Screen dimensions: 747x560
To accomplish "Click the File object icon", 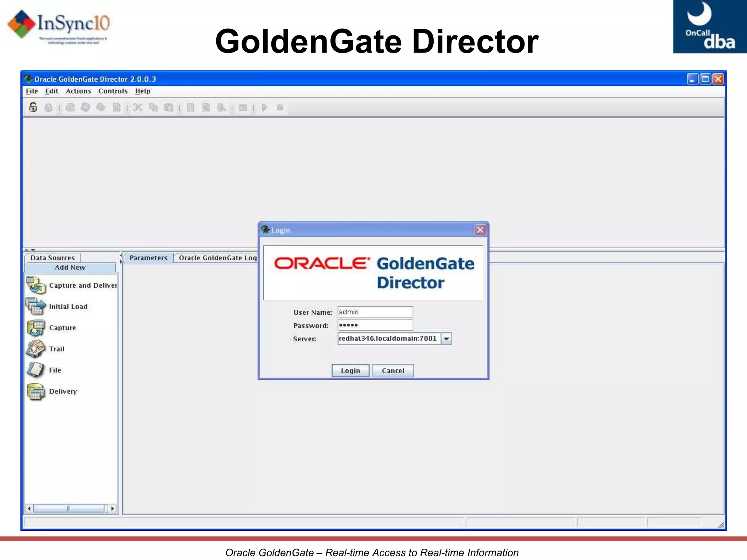I will [x=35, y=370].
